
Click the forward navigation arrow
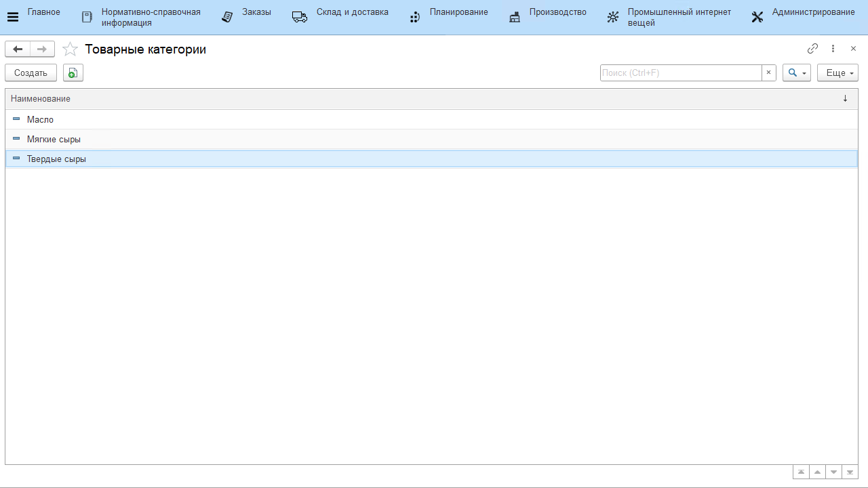(x=42, y=49)
